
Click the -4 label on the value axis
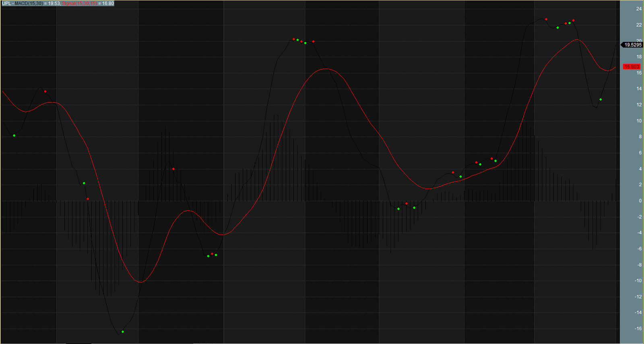click(639, 232)
